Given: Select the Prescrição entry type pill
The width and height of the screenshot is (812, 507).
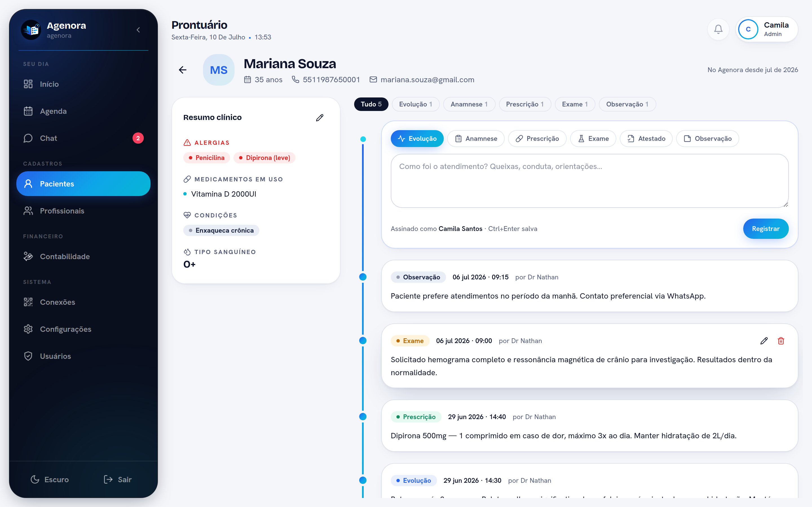Looking at the screenshot, I should [x=537, y=139].
